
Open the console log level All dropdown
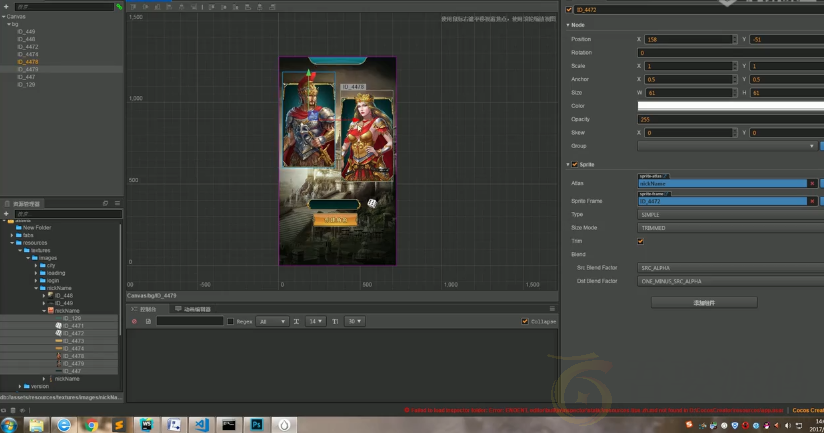[272, 321]
